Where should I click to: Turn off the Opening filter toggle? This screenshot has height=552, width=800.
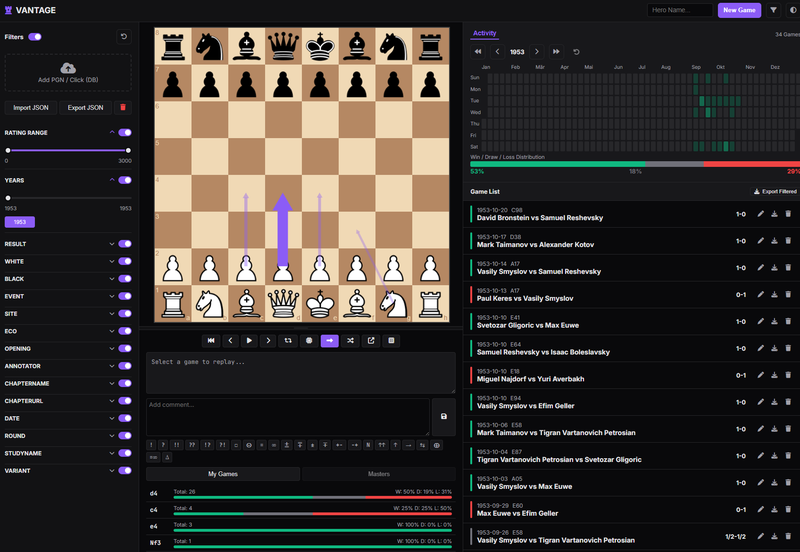125,348
